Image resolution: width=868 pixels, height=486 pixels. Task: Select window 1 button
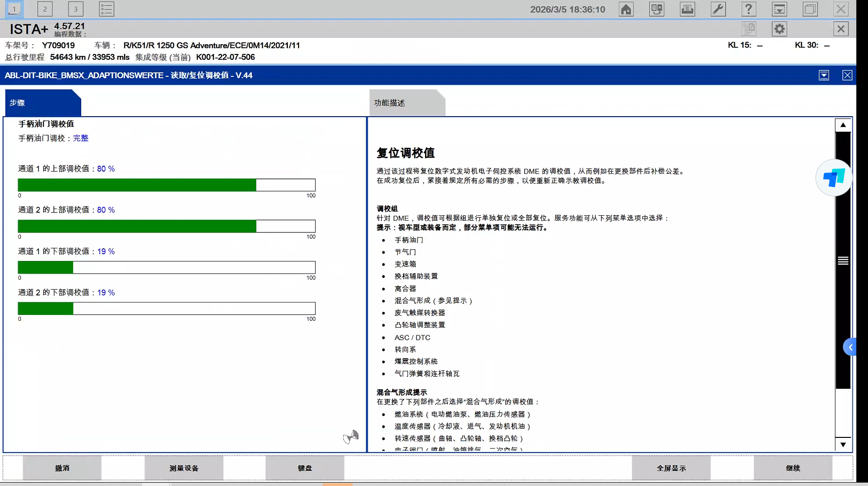pyautogui.click(x=14, y=9)
